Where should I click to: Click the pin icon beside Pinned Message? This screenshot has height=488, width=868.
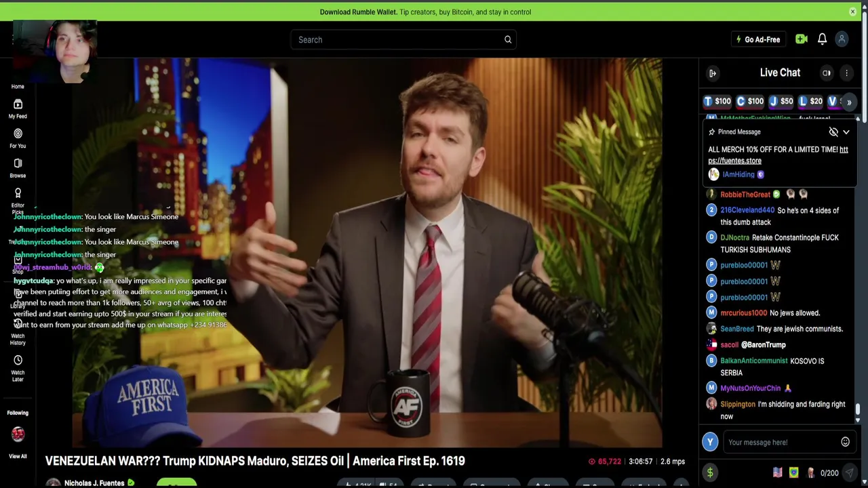[711, 132]
